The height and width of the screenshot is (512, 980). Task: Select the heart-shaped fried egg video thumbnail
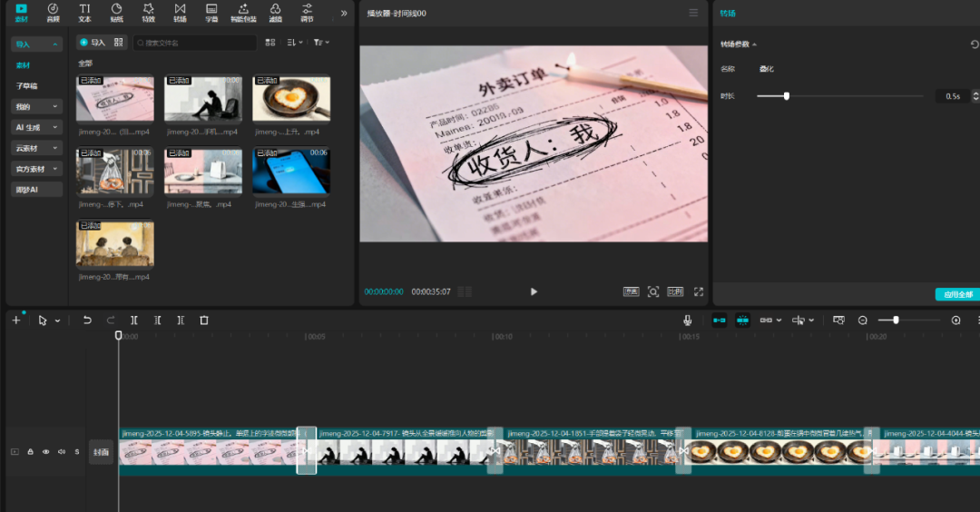[x=290, y=98]
